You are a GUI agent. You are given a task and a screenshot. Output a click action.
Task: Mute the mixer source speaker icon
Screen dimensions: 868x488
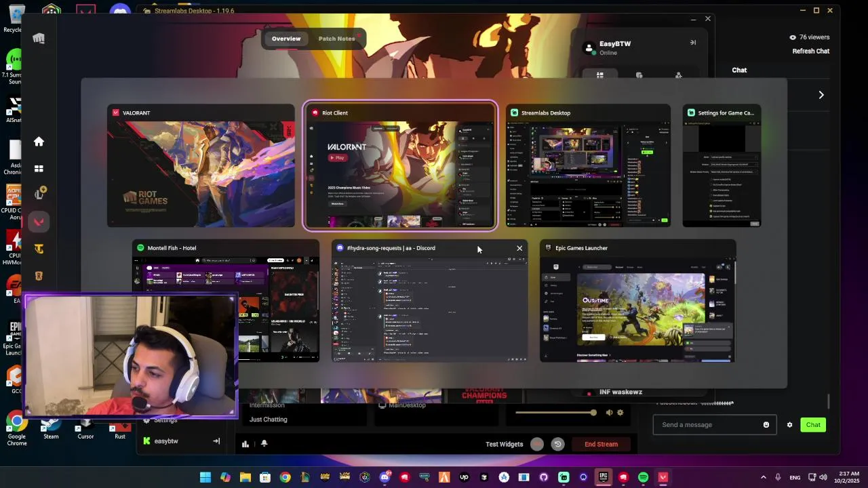tap(609, 413)
